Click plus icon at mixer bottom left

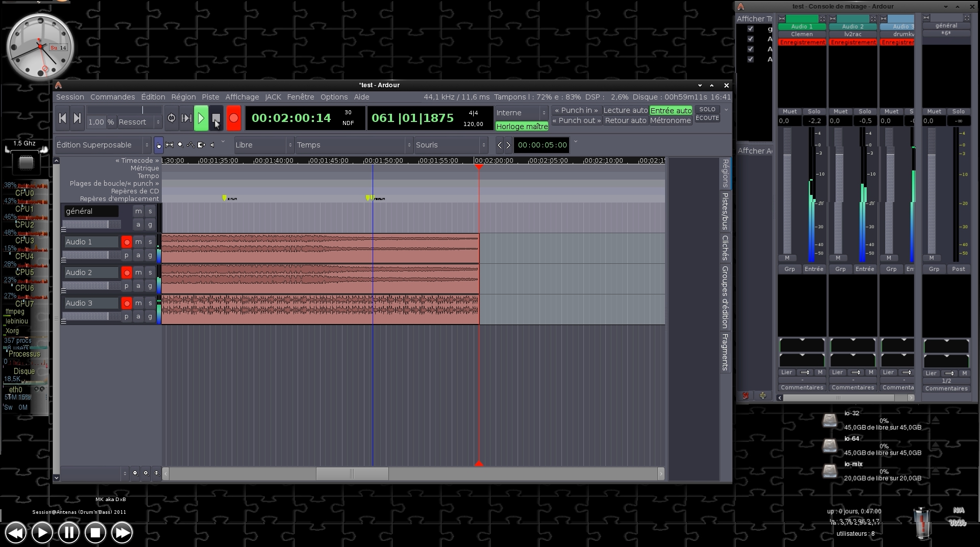[763, 395]
